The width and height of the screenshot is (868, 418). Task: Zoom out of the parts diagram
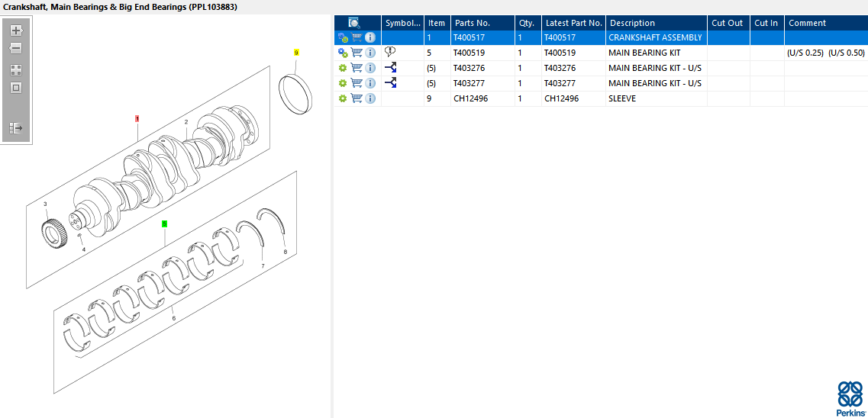tap(16, 48)
